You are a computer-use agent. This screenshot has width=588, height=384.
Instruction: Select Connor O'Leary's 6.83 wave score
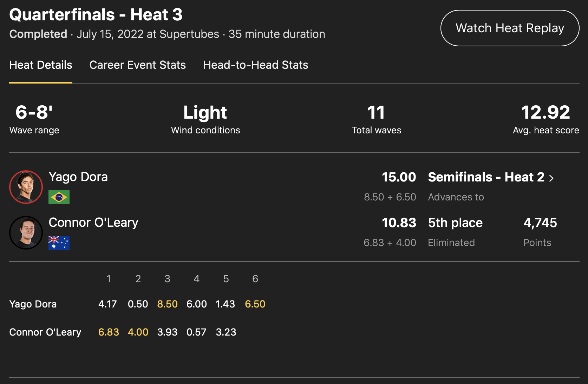[x=109, y=332]
